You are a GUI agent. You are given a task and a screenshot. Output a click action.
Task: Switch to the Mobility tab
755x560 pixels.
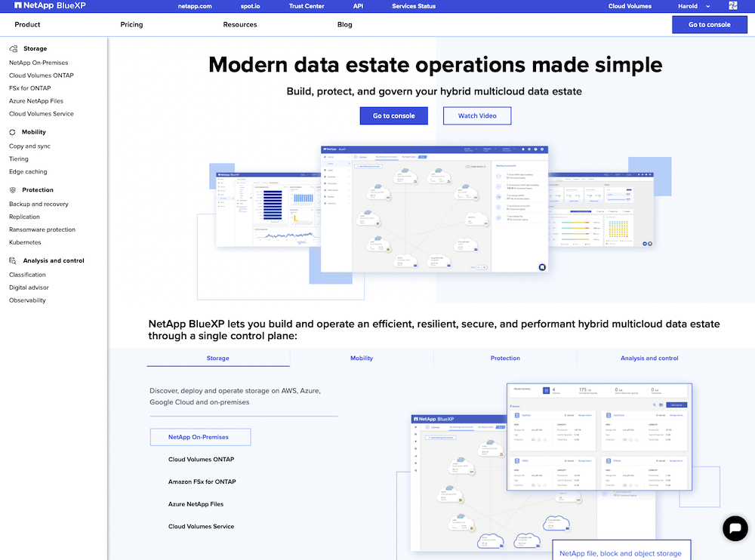coord(362,358)
